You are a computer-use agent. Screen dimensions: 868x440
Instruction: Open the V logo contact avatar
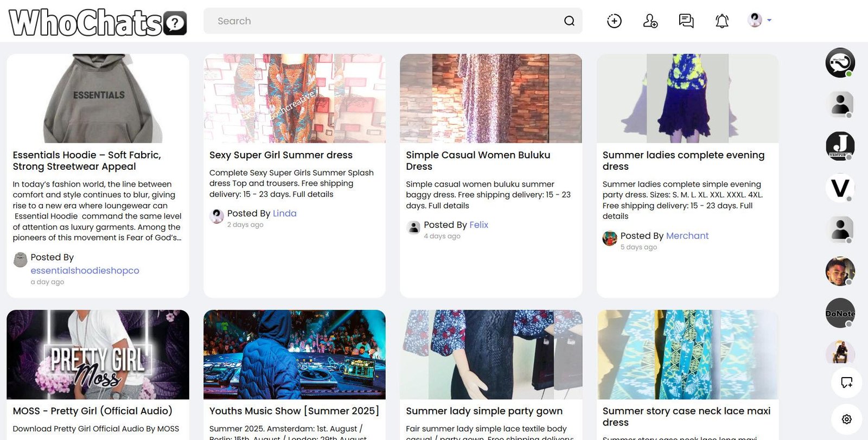click(840, 188)
